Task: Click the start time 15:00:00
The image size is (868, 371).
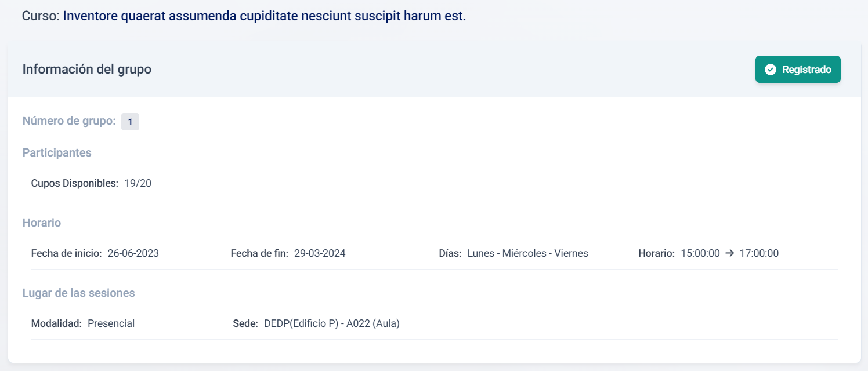Action: (700, 253)
